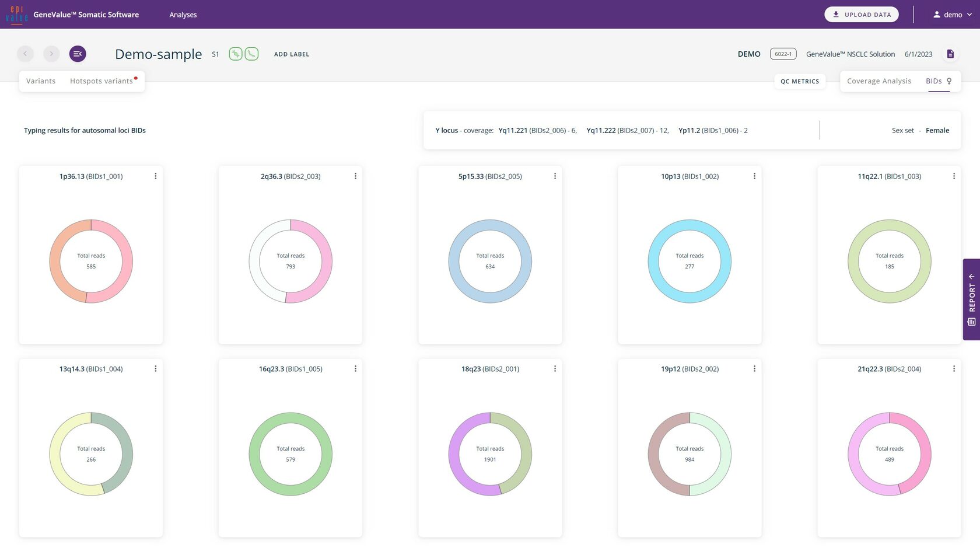The height and width of the screenshot is (551, 980).
Task: Open options menu for 1p36.13 card
Action: coord(156,176)
